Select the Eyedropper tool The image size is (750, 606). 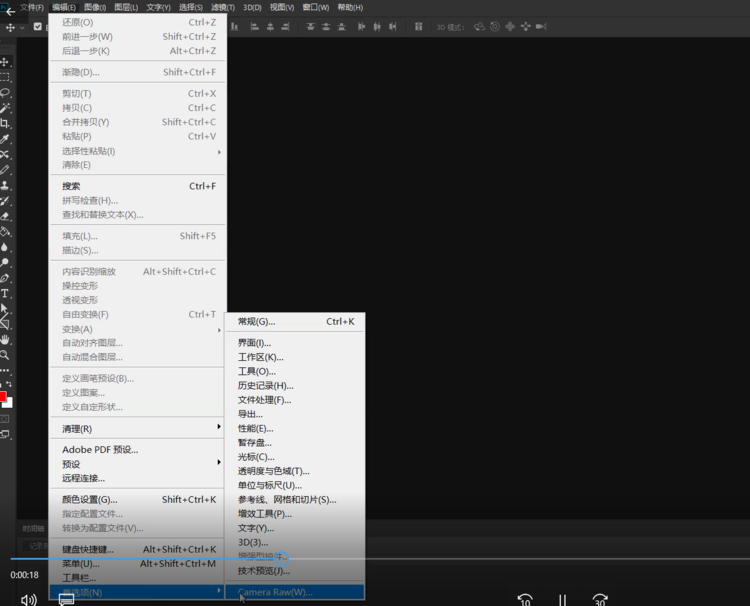point(5,139)
